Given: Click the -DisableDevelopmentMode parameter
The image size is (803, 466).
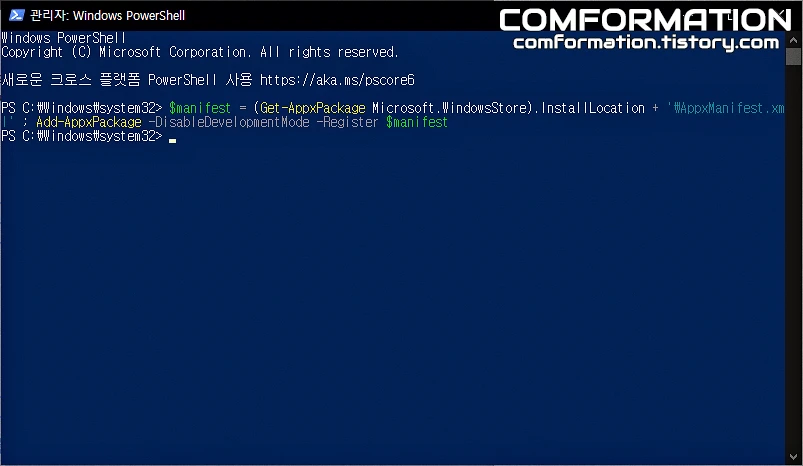Looking at the screenshot, I should point(229,122).
